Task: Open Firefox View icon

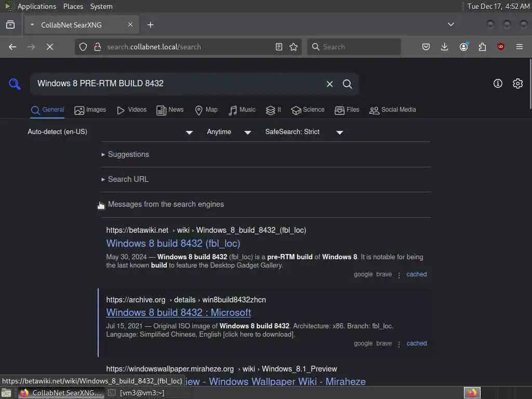Action: 10,25
